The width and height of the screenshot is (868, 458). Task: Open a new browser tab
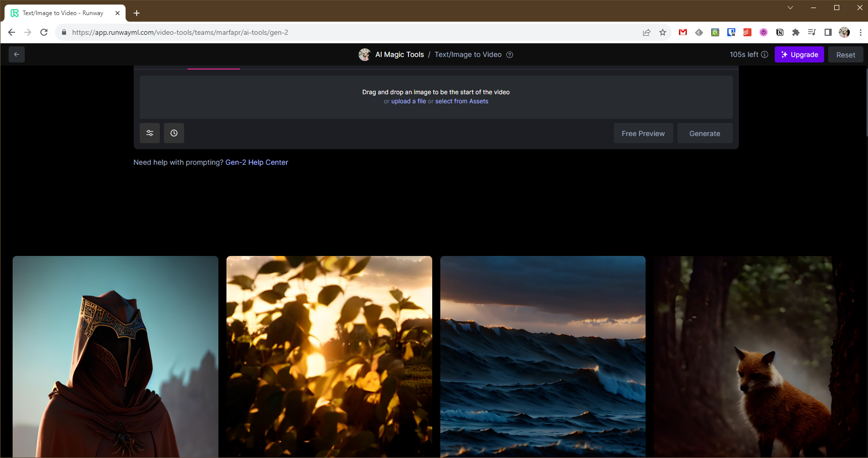(x=137, y=13)
